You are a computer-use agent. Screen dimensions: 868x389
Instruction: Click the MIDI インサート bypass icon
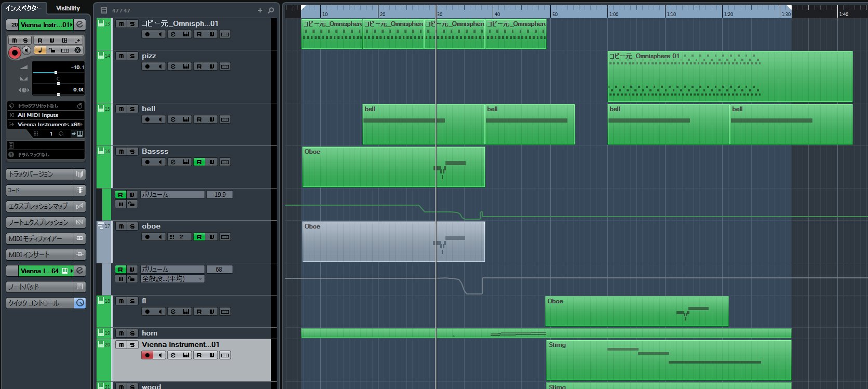point(80,254)
